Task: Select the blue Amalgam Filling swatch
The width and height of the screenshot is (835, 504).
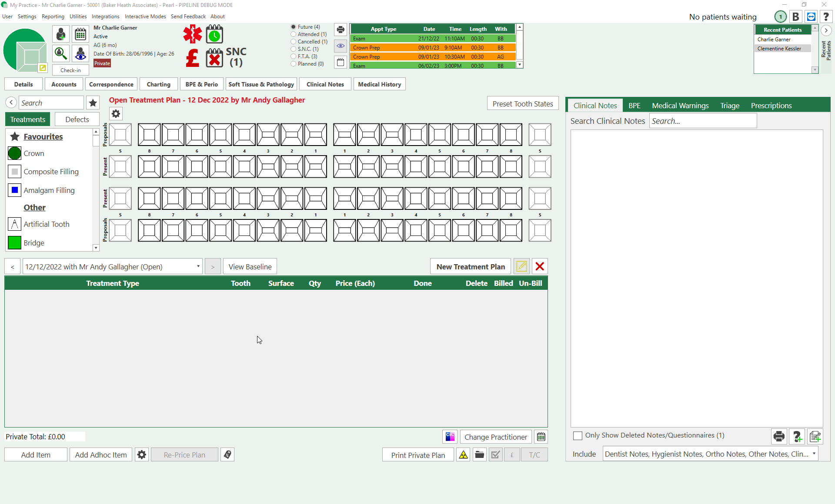Action: tap(14, 190)
